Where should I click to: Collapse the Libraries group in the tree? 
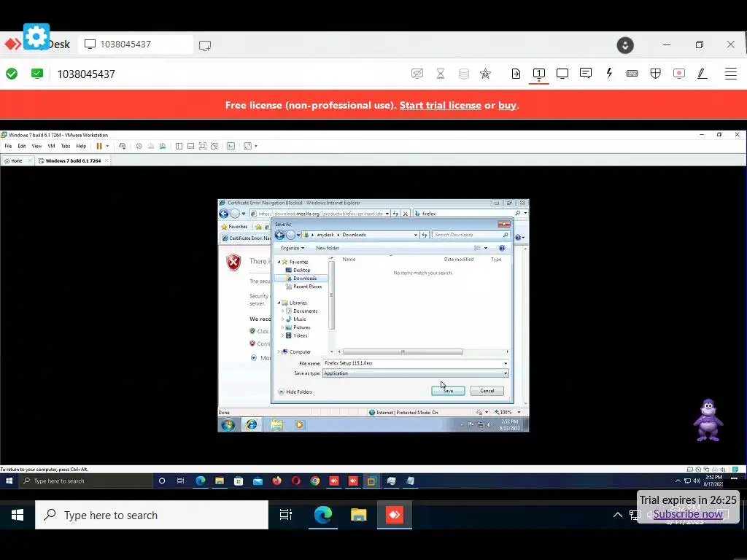coord(279,303)
